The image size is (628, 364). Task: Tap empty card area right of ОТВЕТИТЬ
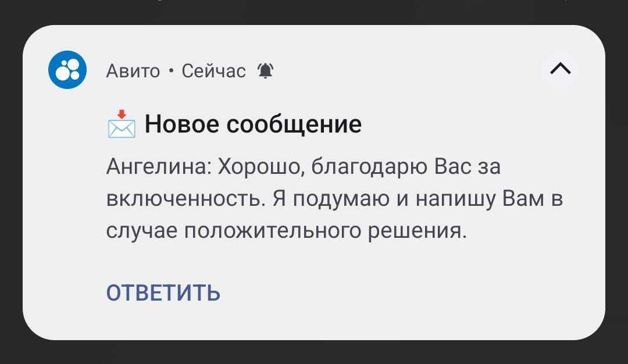[x=407, y=292]
